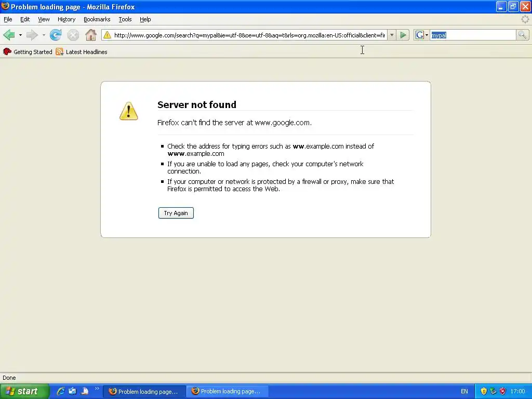Open the File menu
Screen dimensions: 532x399
(8, 19)
